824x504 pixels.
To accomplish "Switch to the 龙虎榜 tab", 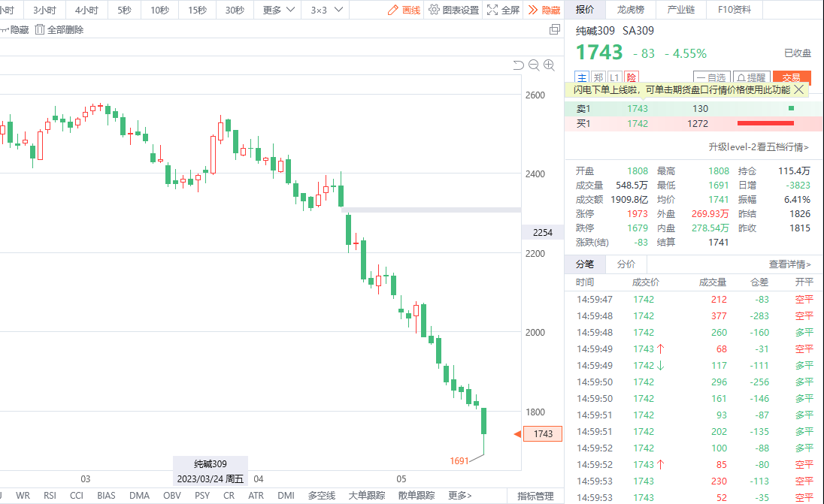I will pos(630,10).
